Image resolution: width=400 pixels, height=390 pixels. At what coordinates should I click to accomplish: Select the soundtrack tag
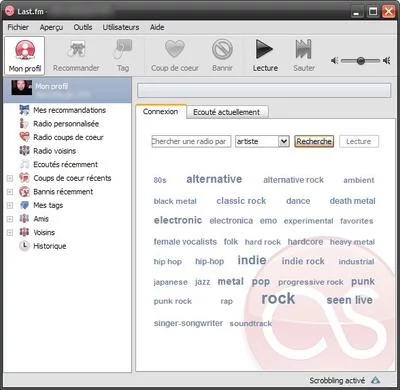[251, 324]
